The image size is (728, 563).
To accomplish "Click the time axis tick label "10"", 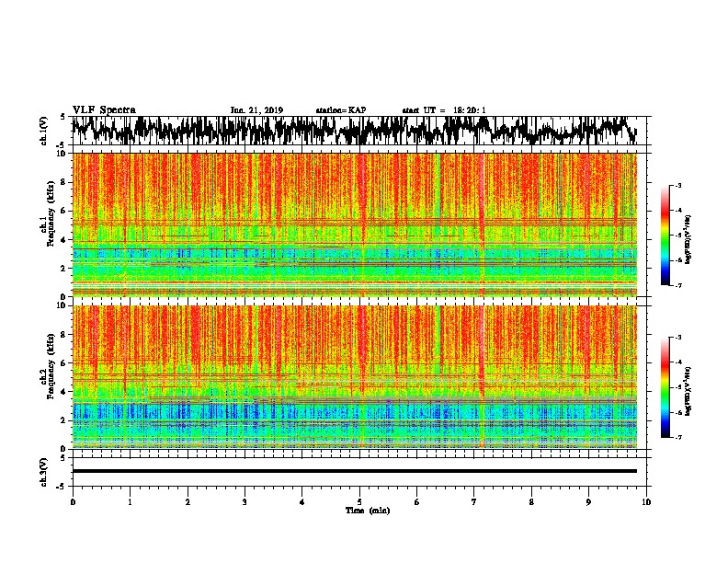I will (x=646, y=502).
